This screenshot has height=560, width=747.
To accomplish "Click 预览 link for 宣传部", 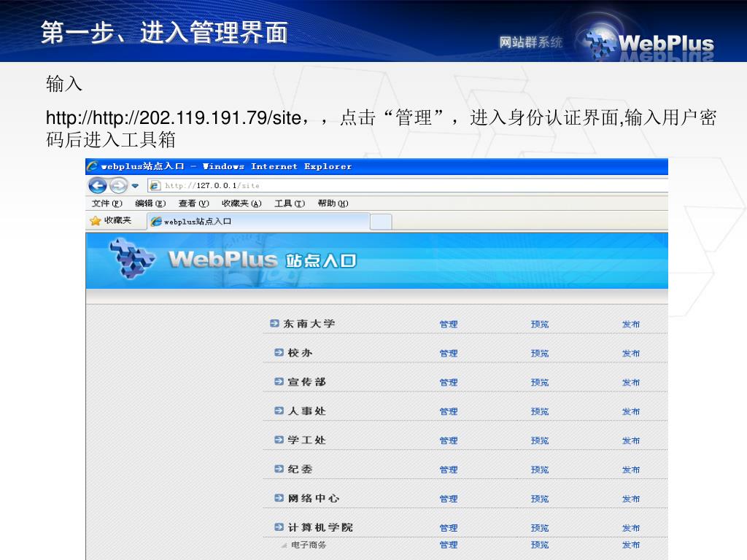I will (x=540, y=382).
